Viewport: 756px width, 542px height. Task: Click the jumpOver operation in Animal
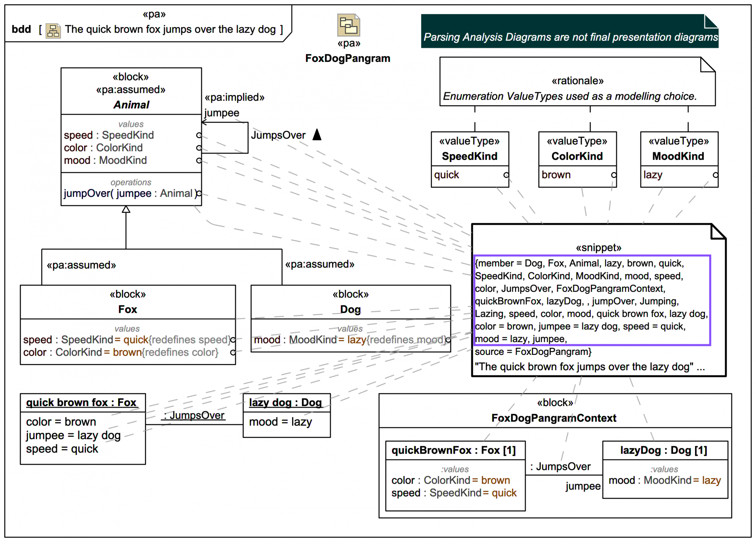(130, 193)
